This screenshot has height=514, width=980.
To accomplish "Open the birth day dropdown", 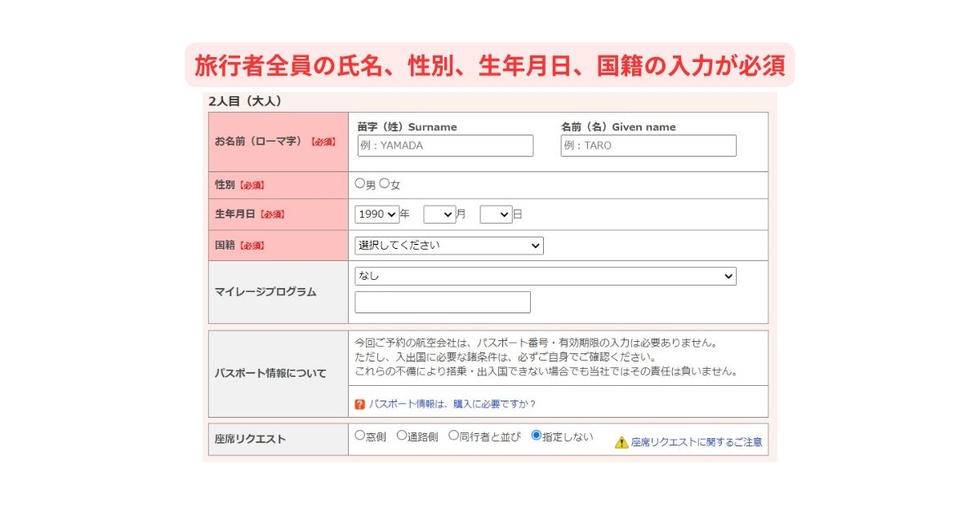I will 496,215.
